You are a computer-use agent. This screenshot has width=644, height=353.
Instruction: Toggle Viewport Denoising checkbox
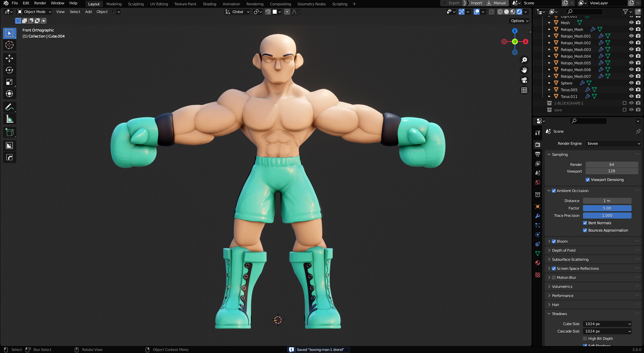coord(588,180)
